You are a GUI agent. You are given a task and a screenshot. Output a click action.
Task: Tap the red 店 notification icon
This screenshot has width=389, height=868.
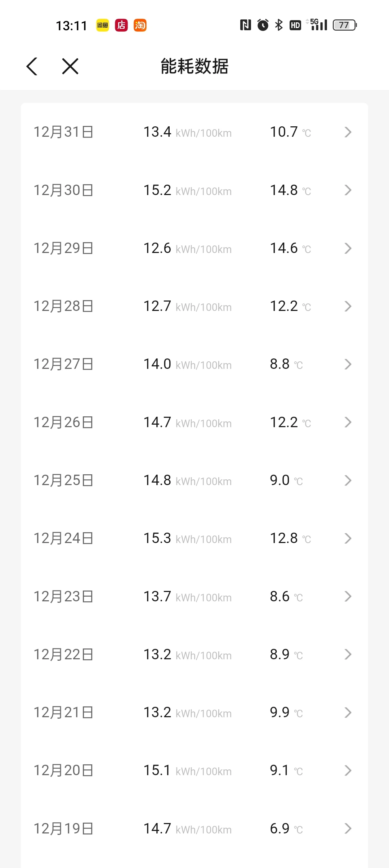click(x=121, y=25)
